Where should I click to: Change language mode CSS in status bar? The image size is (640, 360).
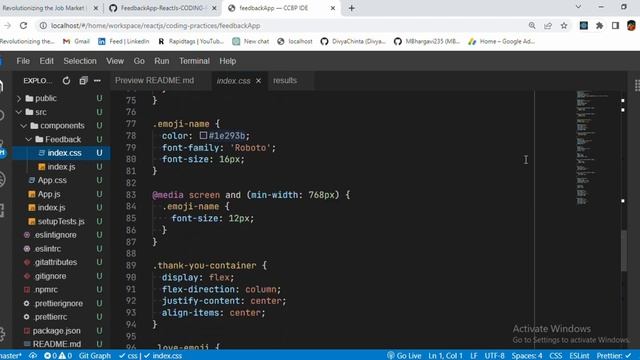556,356
